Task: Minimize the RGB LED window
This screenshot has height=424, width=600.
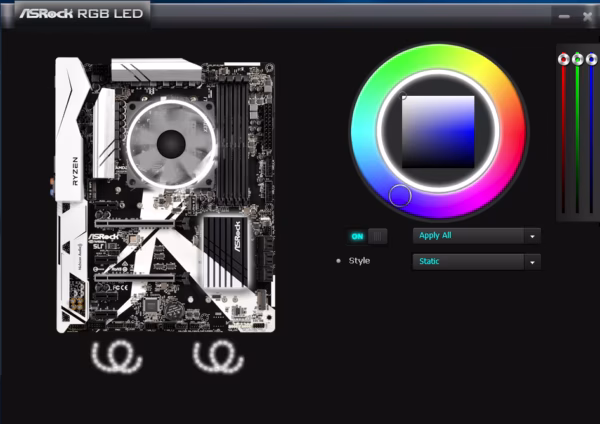Action: point(564,16)
